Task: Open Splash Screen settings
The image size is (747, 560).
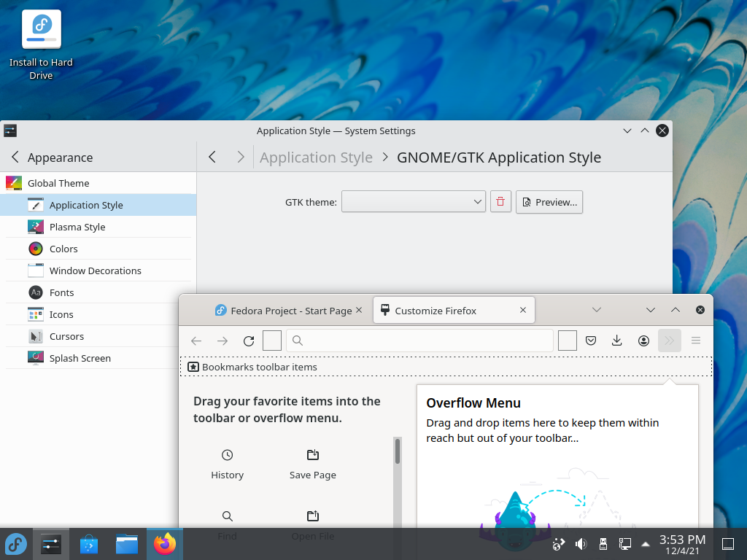Action: pos(90,358)
